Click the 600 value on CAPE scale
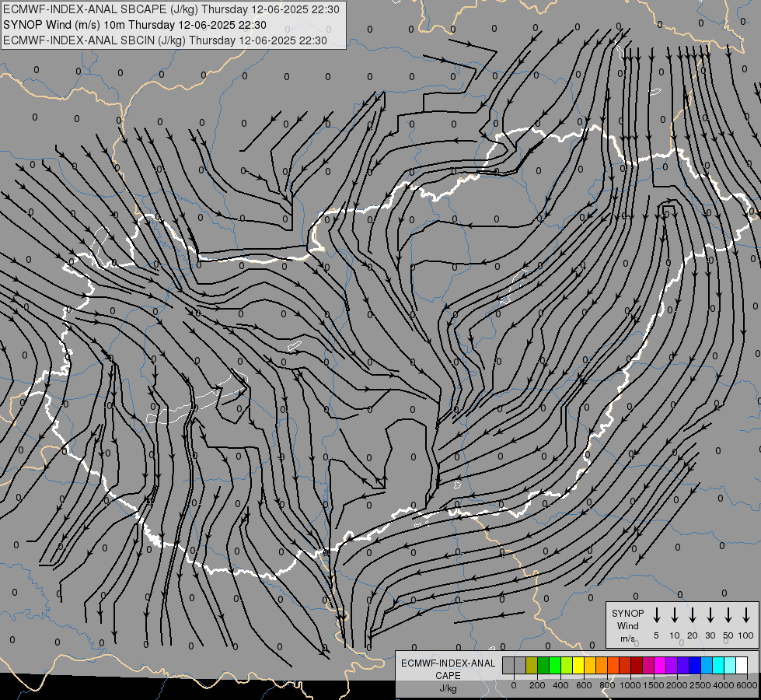Image resolution: width=761 pixels, height=700 pixels. [584, 685]
